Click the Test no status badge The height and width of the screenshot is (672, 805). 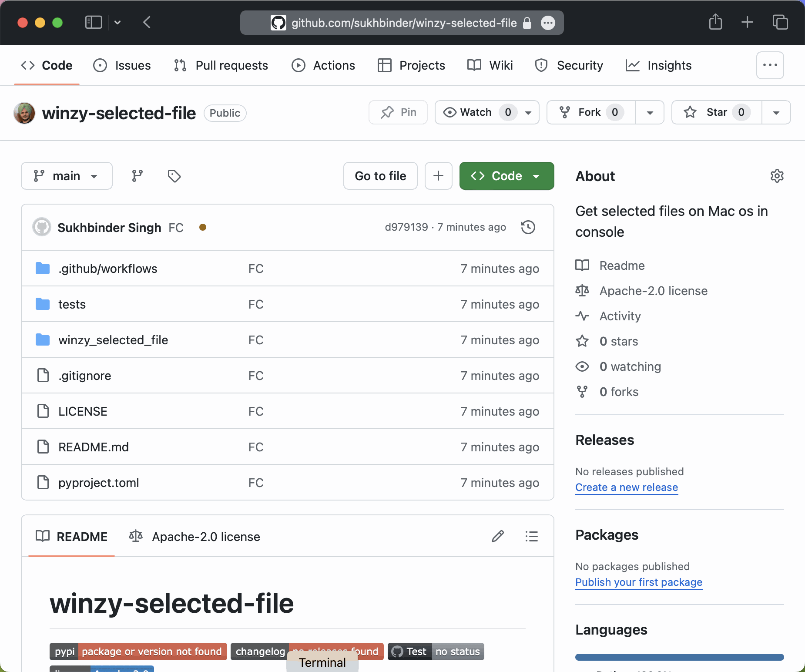point(436,652)
